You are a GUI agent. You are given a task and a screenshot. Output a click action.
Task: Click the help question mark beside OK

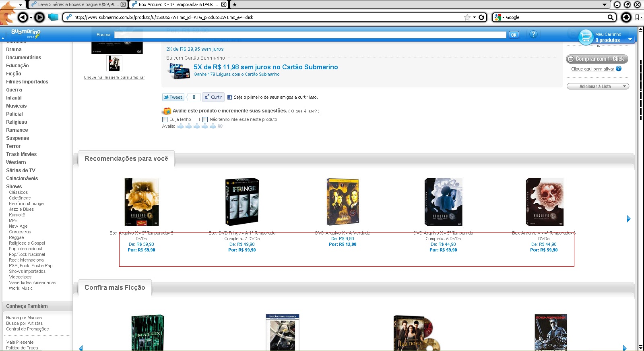click(x=533, y=34)
